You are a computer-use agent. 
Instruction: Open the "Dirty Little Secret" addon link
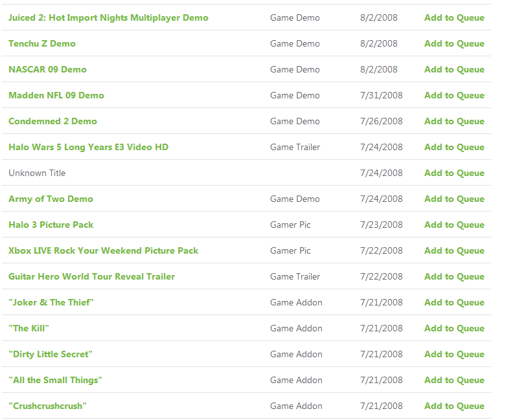[x=51, y=354]
